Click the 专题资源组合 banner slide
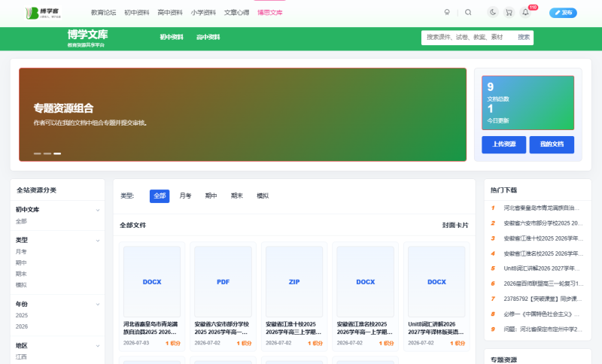Image resolution: width=602 pixels, height=364 pixels. (242, 114)
